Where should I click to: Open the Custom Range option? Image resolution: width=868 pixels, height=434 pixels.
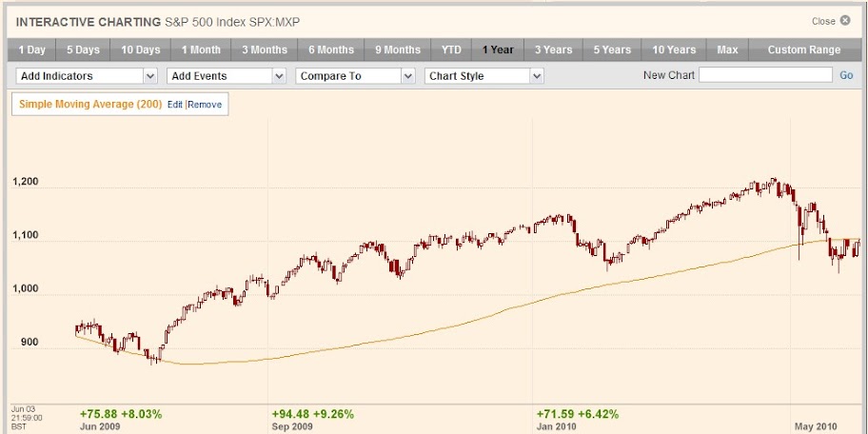click(804, 49)
